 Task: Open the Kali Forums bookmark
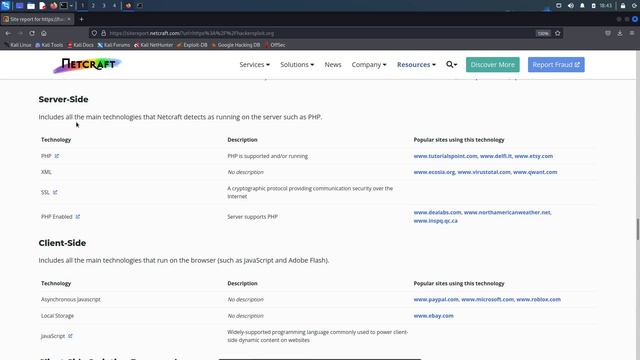113,45
